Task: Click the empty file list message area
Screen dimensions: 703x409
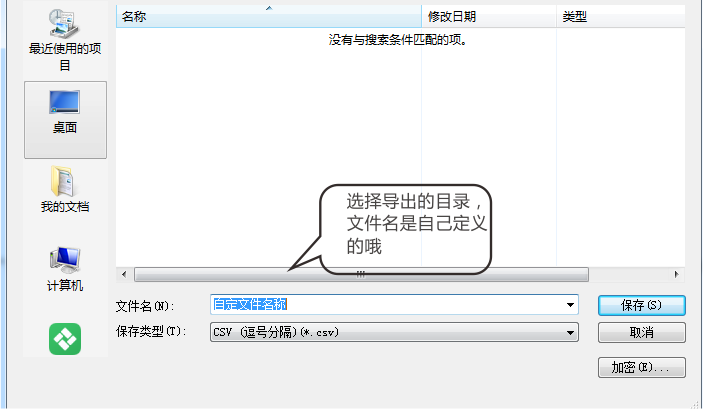Action: click(x=399, y=41)
